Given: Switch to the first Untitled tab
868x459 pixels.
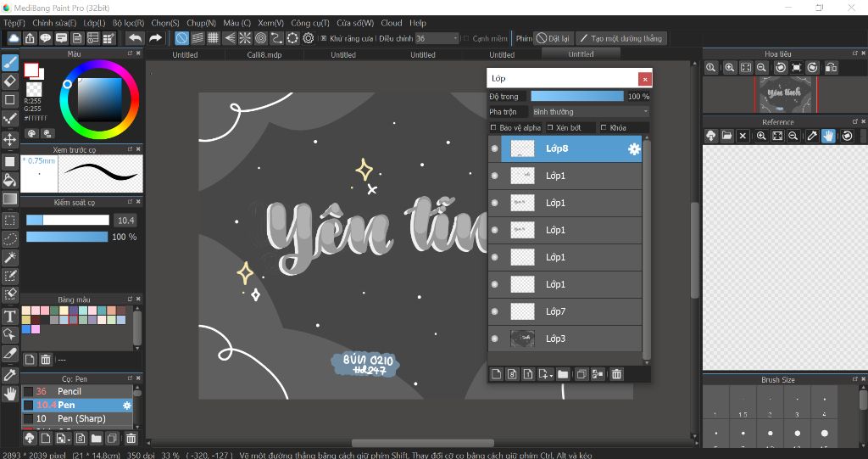Looking at the screenshot, I should [185, 55].
